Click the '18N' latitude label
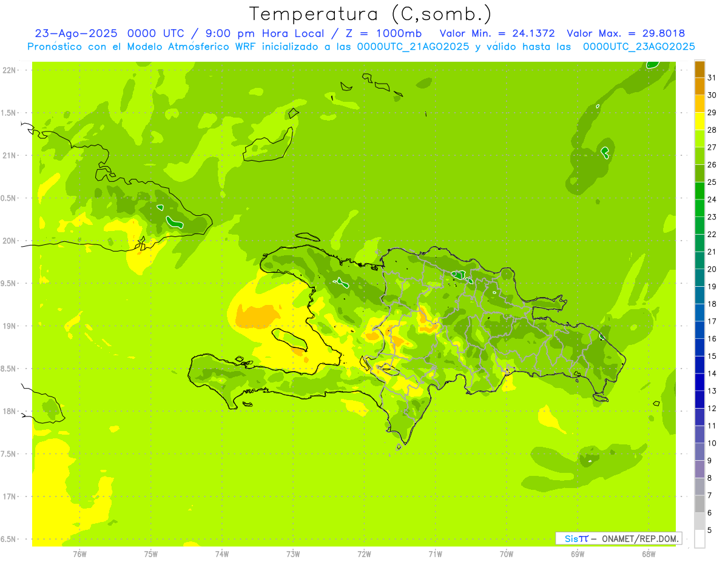Viewport: 728px width, 562px height. [x=9, y=411]
